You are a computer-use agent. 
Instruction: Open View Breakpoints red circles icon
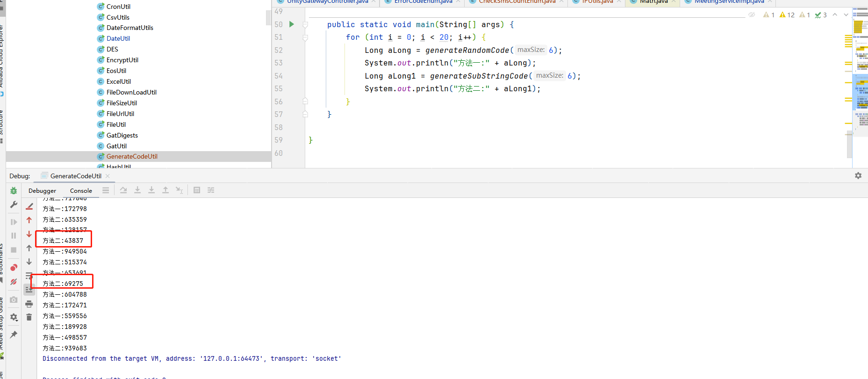pos(14,268)
